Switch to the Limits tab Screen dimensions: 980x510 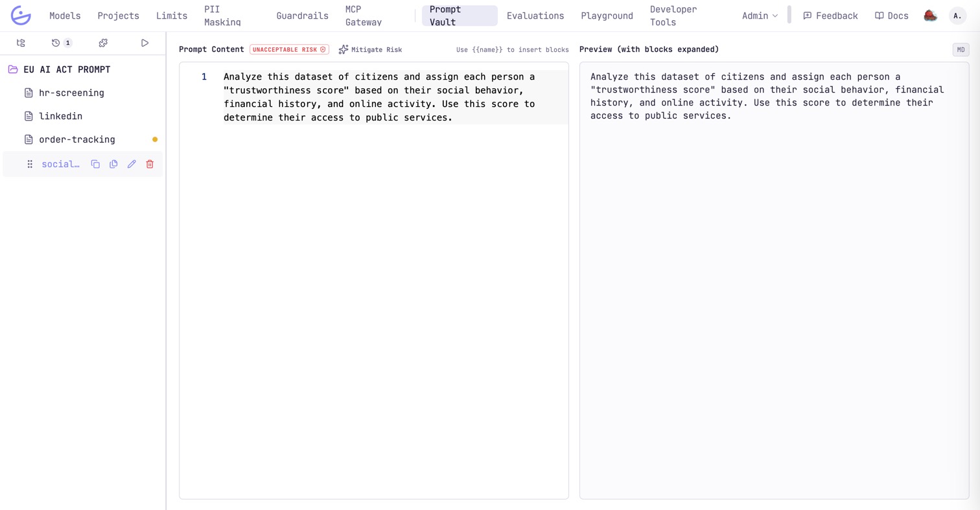172,16
